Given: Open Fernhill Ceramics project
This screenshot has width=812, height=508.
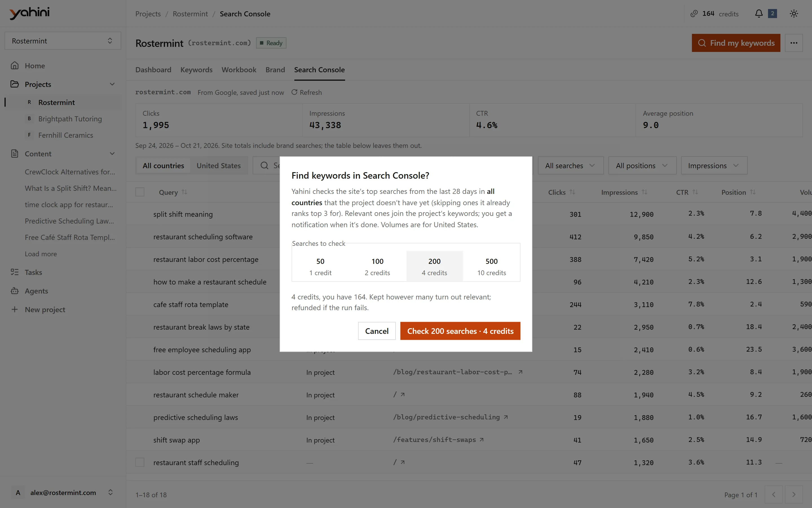Looking at the screenshot, I should [x=65, y=135].
